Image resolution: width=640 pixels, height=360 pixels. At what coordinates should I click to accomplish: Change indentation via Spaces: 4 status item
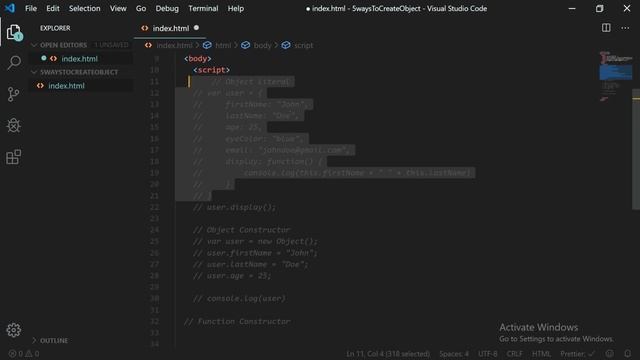click(x=454, y=353)
